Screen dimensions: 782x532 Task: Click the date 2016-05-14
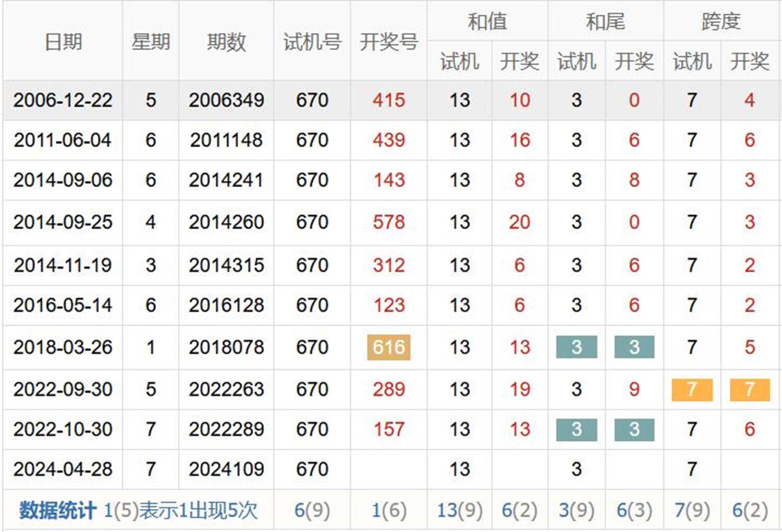click(63, 305)
